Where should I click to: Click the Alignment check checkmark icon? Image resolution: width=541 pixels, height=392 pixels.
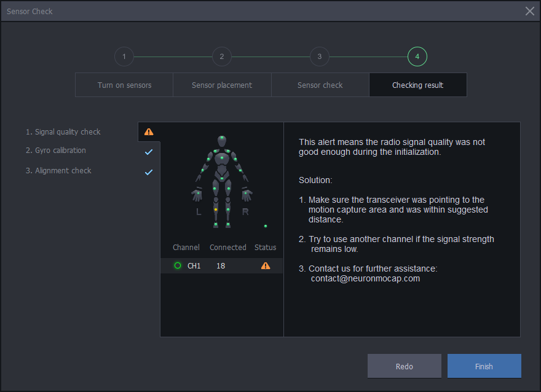149,172
